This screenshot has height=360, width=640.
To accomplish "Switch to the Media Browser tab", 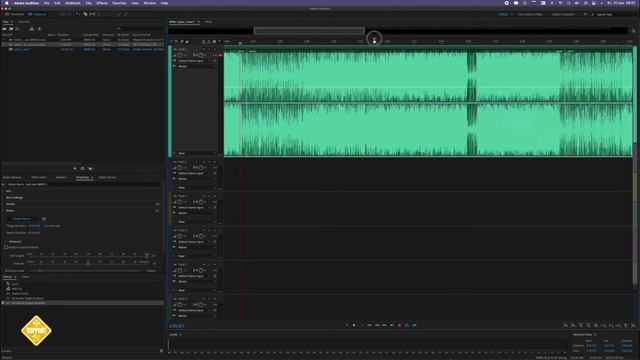I will pyautogui.click(x=12, y=178).
